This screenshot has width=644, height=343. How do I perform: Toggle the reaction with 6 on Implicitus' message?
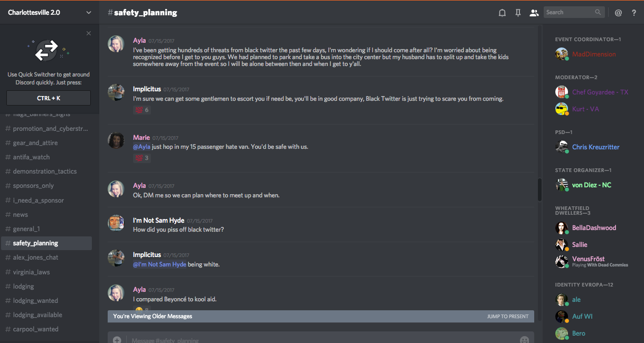141,110
